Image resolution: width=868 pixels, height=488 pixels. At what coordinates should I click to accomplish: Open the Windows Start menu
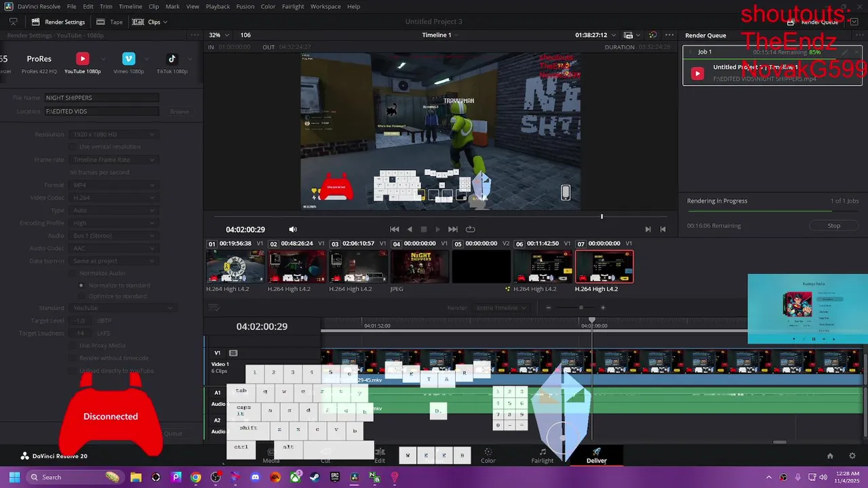point(14,477)
